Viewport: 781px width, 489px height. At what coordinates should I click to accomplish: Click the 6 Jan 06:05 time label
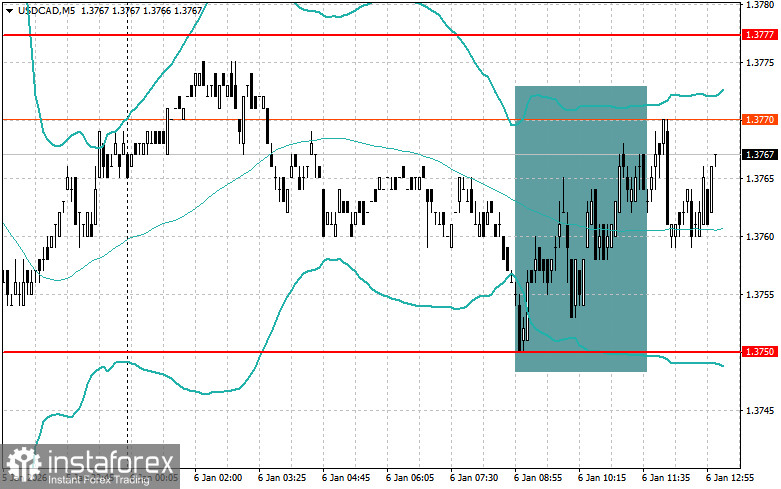pyautogui.click(x=410, y=478)
